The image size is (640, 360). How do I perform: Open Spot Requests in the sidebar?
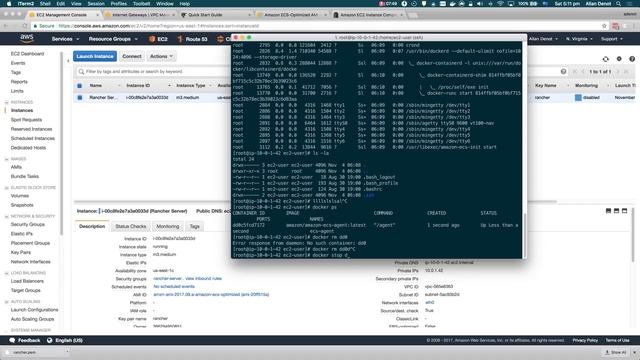click(x=26, y=120)
